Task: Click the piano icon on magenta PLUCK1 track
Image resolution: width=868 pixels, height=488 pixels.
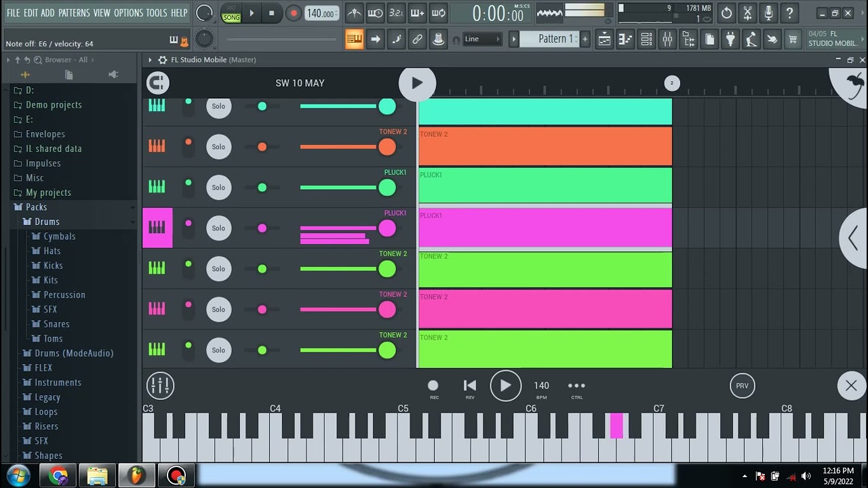Action: coord(157,228)
